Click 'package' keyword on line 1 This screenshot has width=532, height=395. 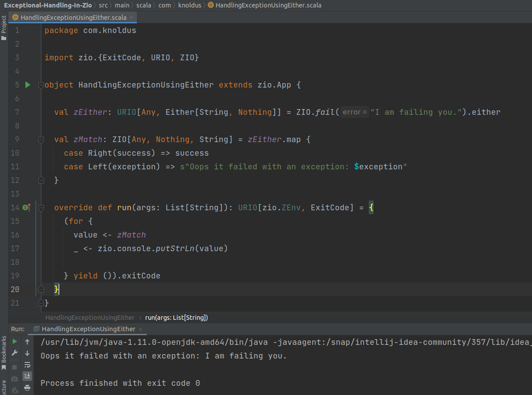[61, 30]
